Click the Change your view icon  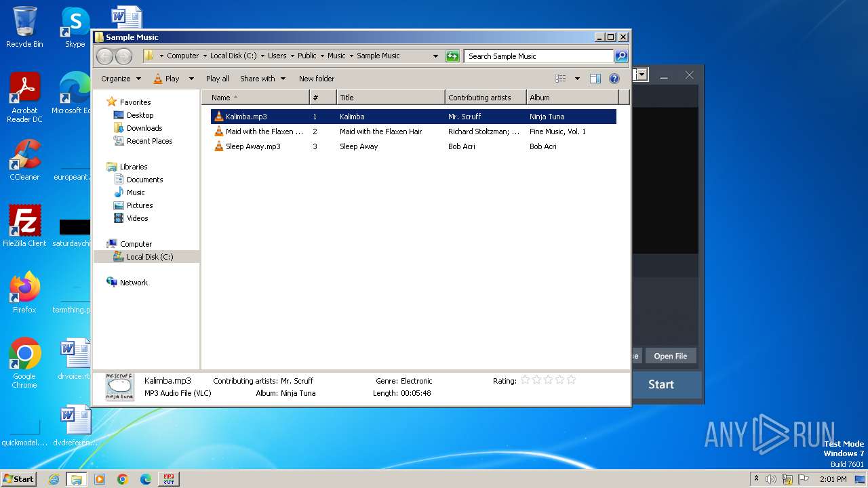(x=560, y=79)
